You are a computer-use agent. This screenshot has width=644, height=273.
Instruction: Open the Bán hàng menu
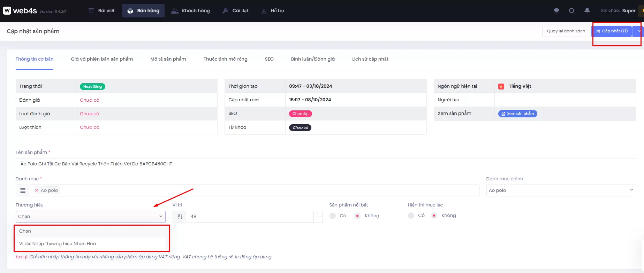143,11
